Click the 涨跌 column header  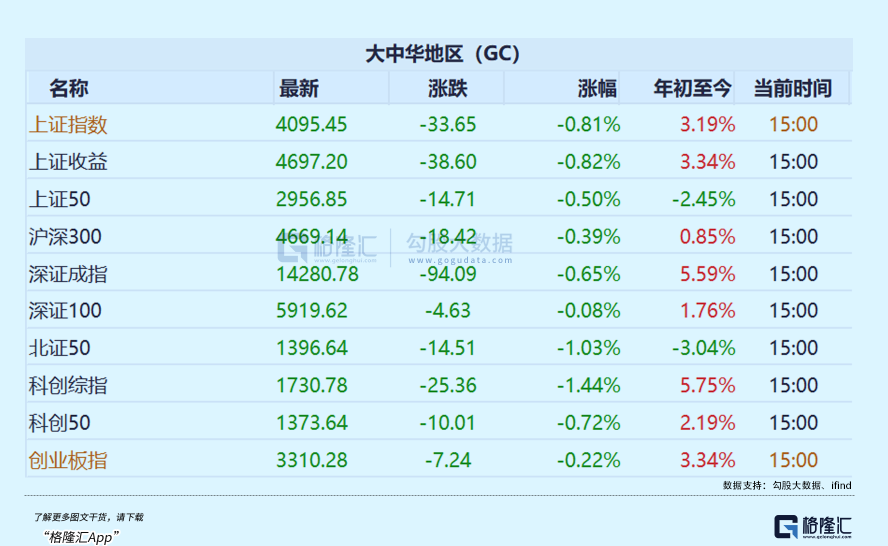point(447,88)
